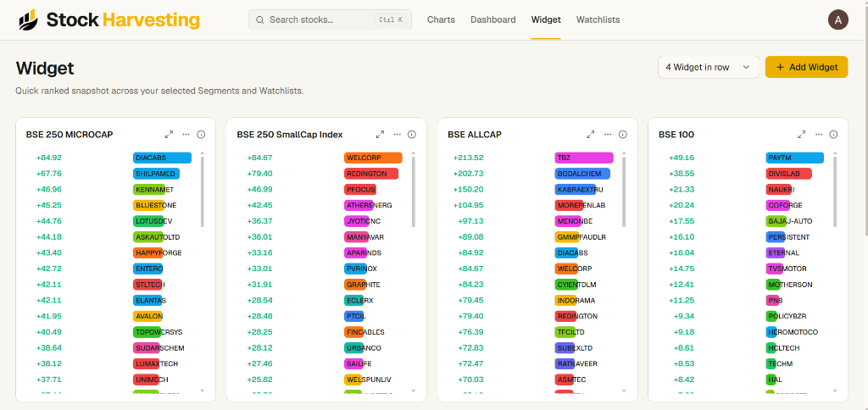Viewport: 868px width, 410px height.
Task: Click the BSE ALLCAP widget title
Action: 475,135
